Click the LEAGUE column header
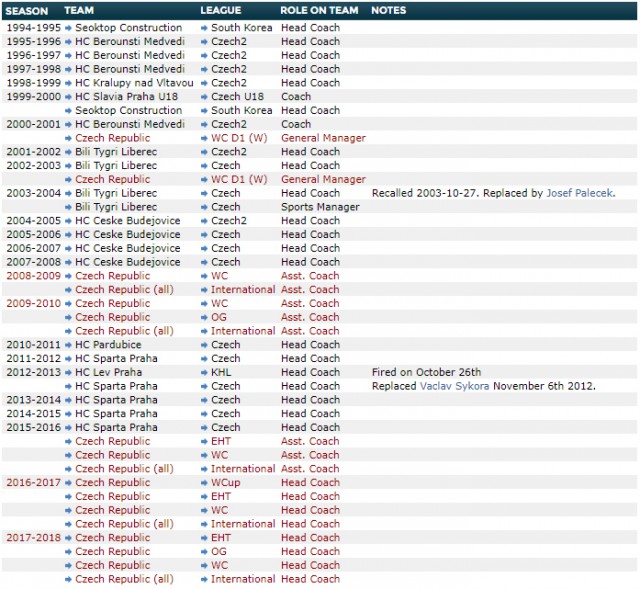This screenshot has width=640, height=589. (221, 11)
